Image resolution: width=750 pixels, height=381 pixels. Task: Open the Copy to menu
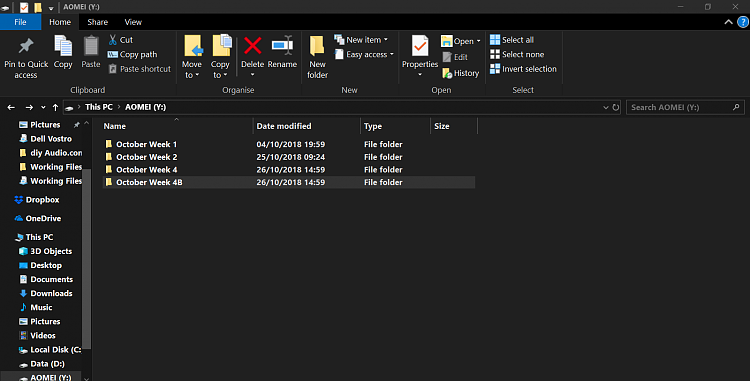(220, 57)
